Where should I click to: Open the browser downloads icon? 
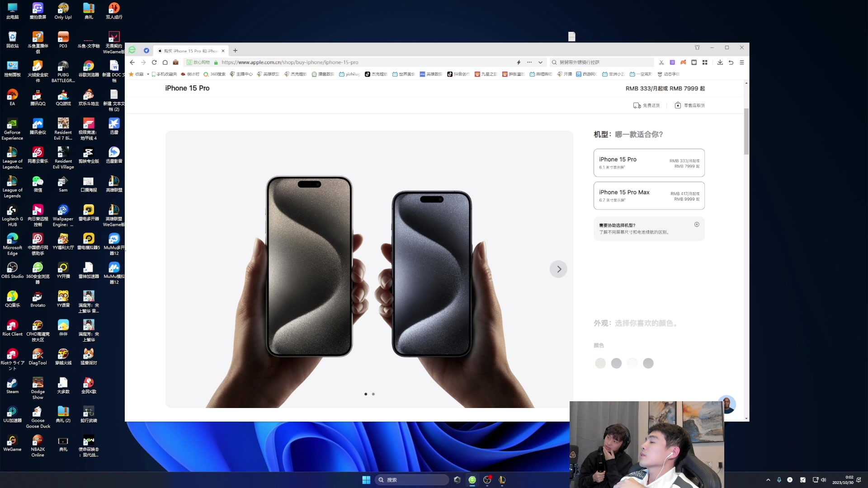720,62
